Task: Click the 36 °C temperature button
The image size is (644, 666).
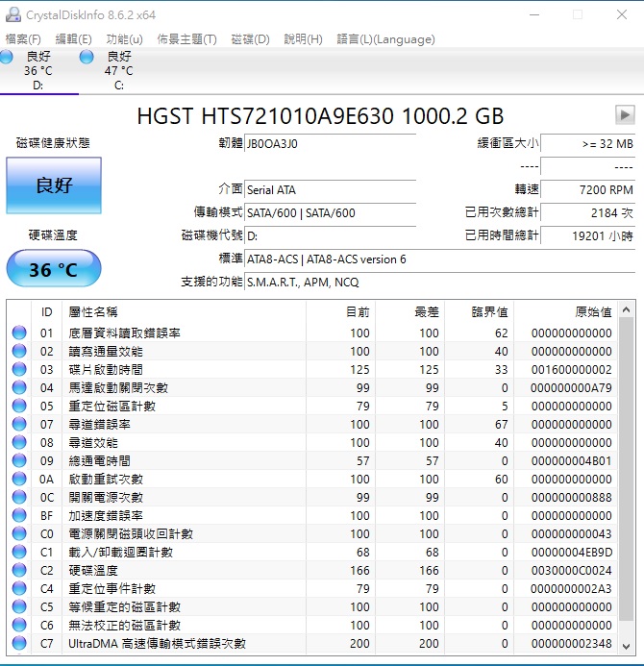Action: (x=54, y=268)
